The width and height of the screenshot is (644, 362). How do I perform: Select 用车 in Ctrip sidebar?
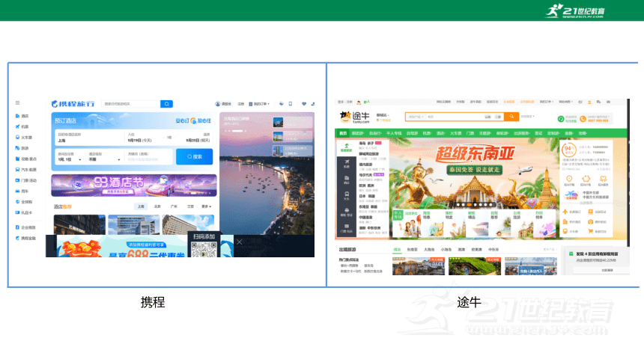[x=22, y=191]
